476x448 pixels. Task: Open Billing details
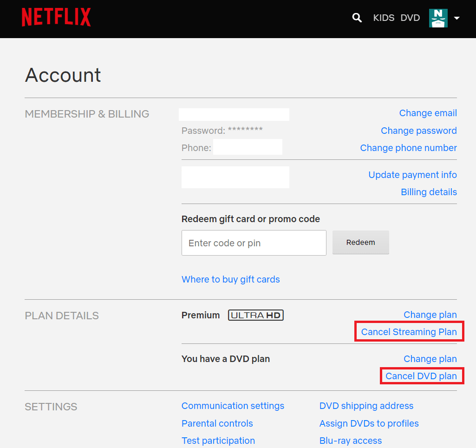429,192
